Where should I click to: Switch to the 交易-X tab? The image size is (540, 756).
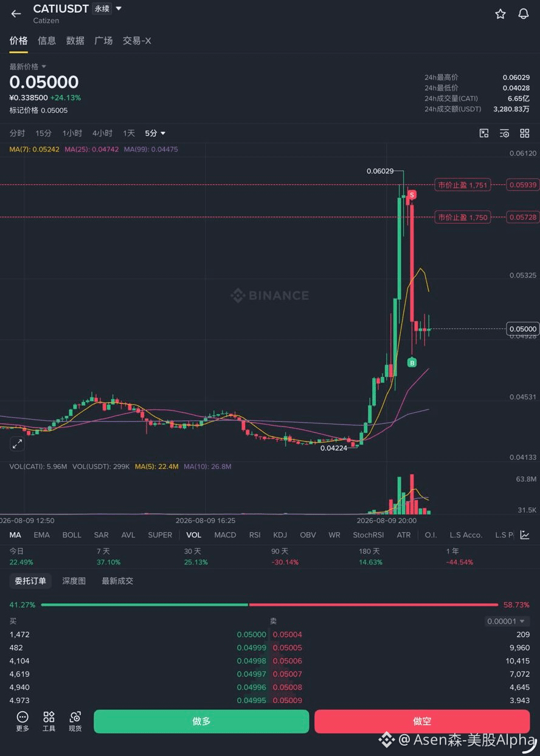pyautogui.click(x=137, y=41)
